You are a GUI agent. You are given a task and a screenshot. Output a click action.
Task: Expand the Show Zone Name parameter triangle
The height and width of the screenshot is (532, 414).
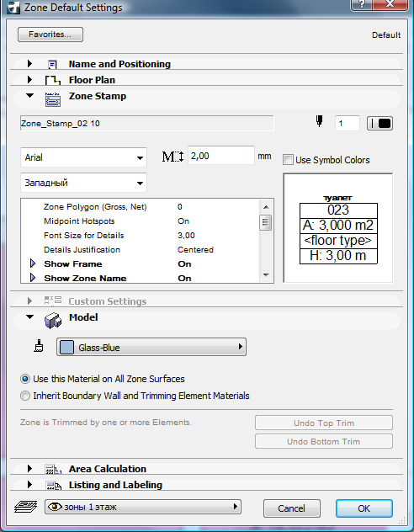click(33, 278)
